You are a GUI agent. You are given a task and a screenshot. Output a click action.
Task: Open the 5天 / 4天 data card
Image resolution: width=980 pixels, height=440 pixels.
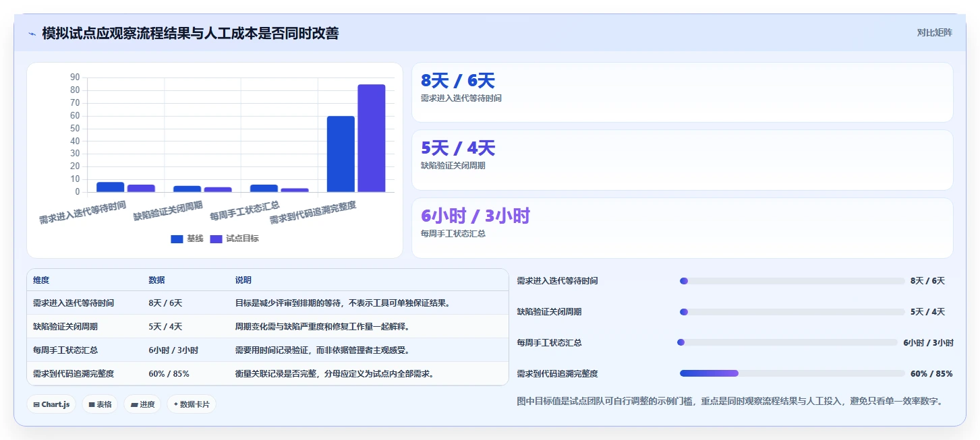[x=682, y=160]
